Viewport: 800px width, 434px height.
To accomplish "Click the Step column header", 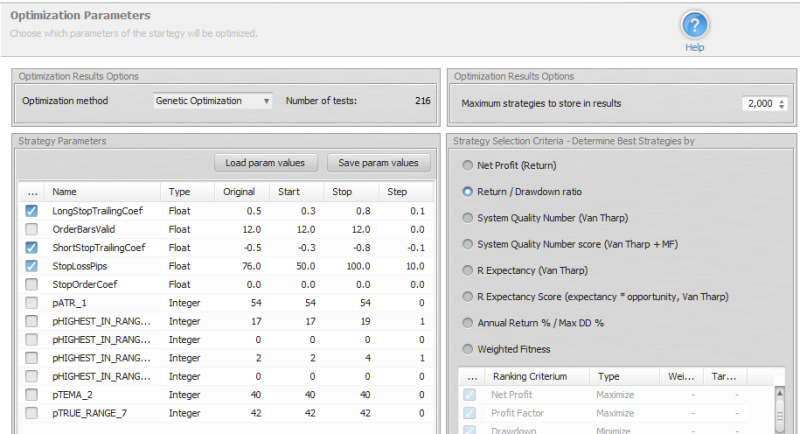I will (406, 192).
